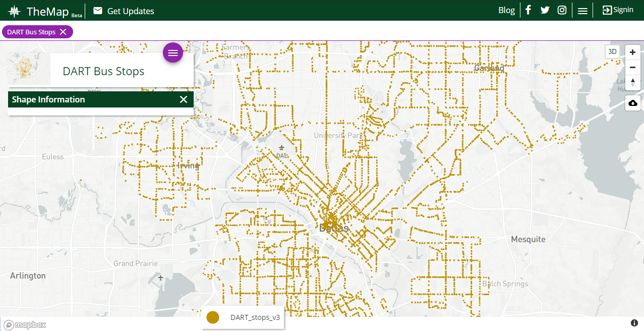Screen dimensions: 644x331
Task: Click the DAL airport icon on map
Action: pos(281,147)
